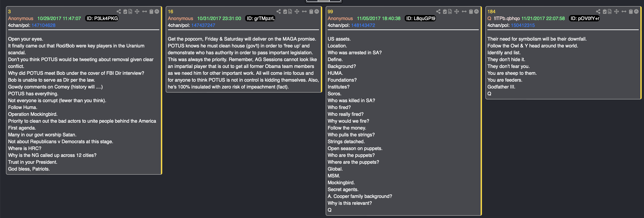This screenshot has height=218, width=644.
Task: Click the image file icon on post 3
Action: (x=130, y=11)
